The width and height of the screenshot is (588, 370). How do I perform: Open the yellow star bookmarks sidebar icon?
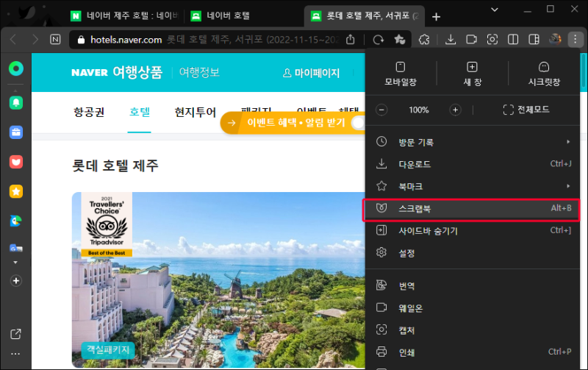coord(15,191)
